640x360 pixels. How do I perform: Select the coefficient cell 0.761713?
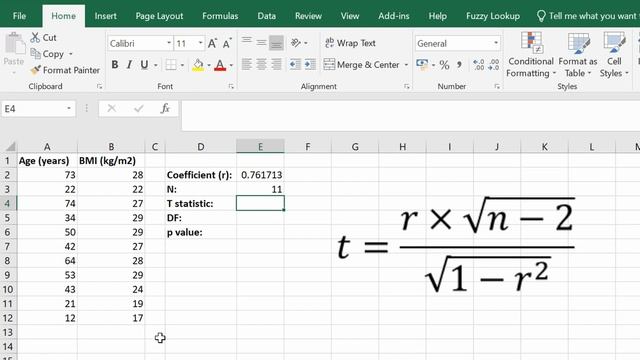tap(260, 175)
